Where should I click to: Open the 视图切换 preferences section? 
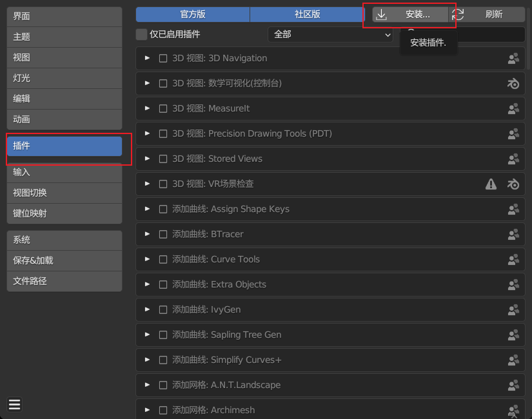pos(64,193)
